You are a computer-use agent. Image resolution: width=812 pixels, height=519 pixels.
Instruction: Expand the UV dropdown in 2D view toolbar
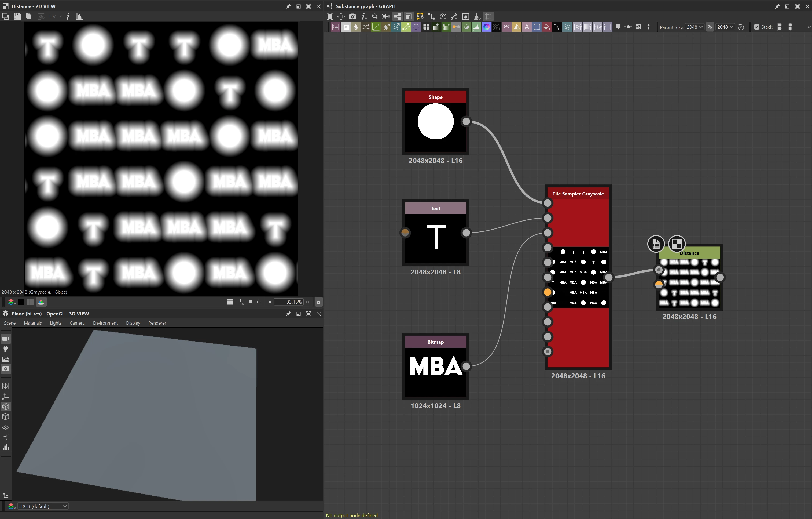coord(60,17)
